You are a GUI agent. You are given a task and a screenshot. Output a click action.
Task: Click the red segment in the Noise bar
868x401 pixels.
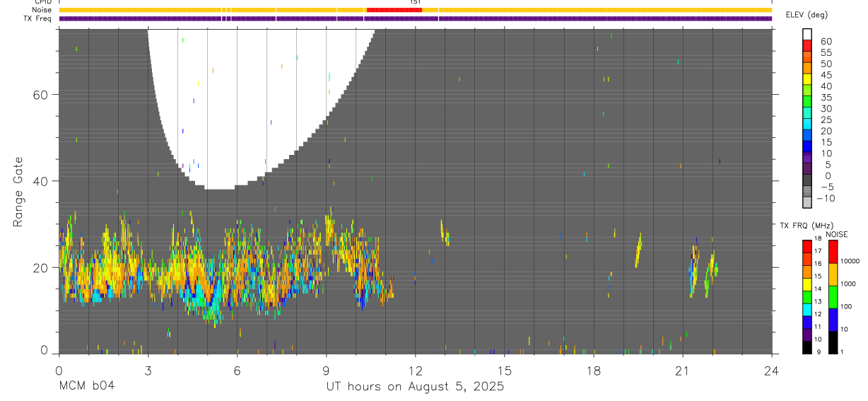tap(394, 10)
